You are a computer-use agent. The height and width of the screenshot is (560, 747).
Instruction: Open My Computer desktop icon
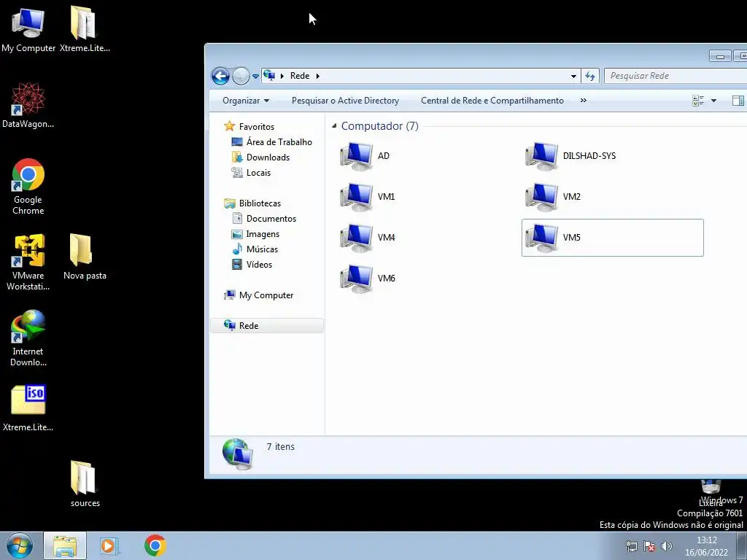point(28,28)
